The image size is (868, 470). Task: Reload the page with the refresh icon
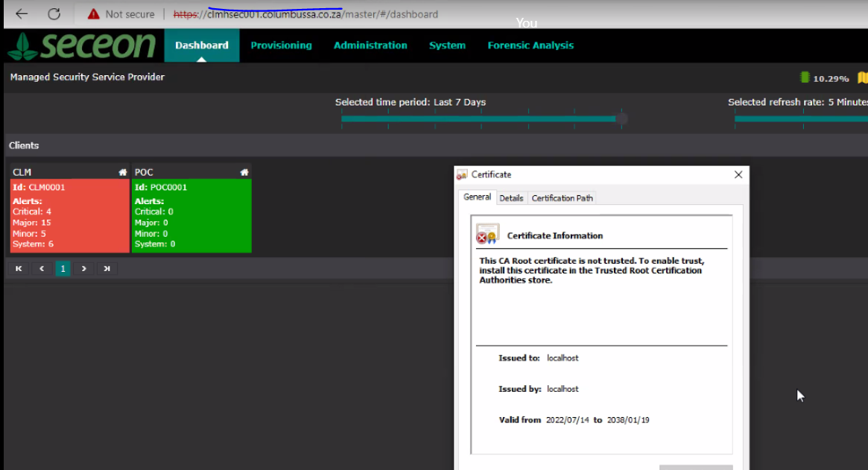[x=54, y=14]
